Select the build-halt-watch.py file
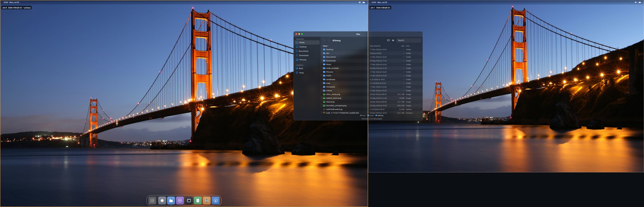 372,109
